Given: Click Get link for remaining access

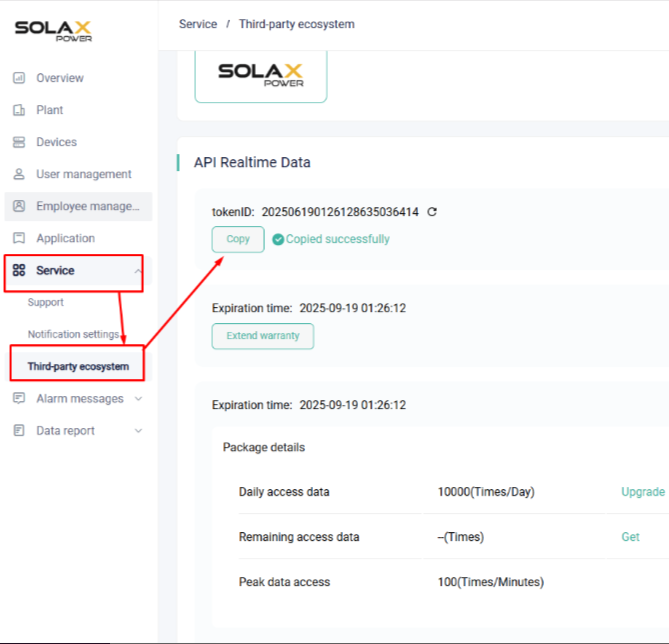Looking at the screenshot, I should 630,537.
